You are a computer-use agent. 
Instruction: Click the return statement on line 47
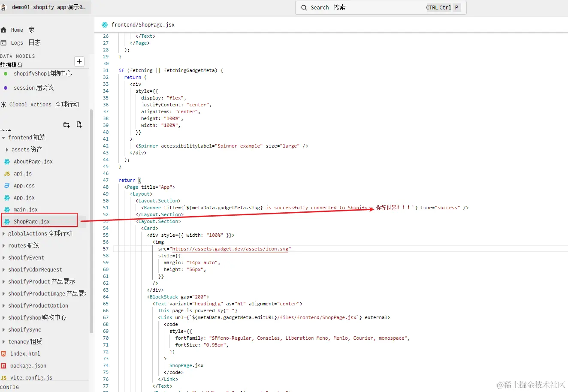tap(130, 180)
